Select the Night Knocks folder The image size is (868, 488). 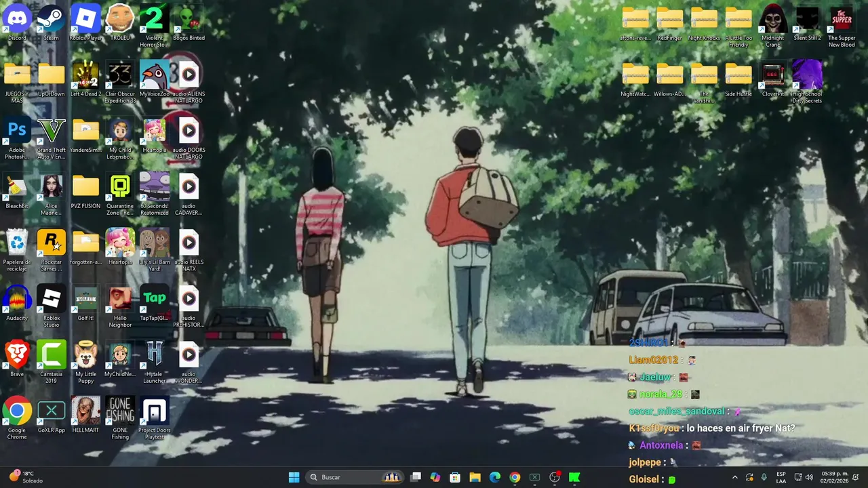point(704,24)
